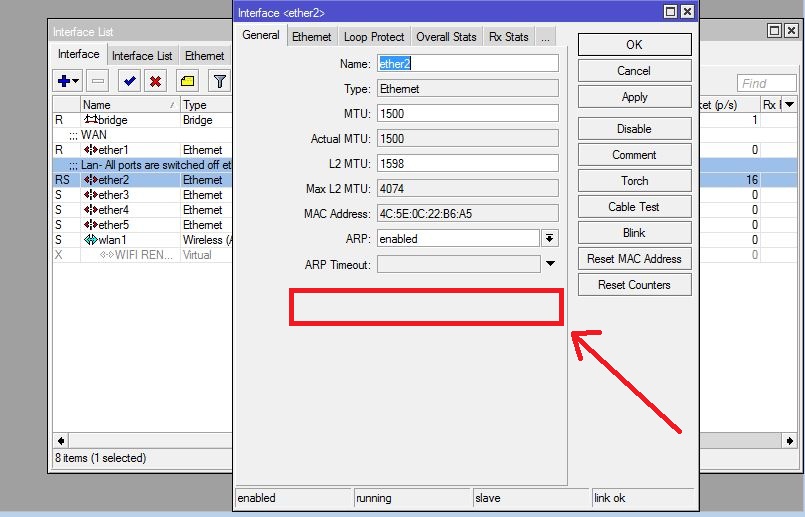Click the OK button
805x517 pixels.
tap(635, 45)
